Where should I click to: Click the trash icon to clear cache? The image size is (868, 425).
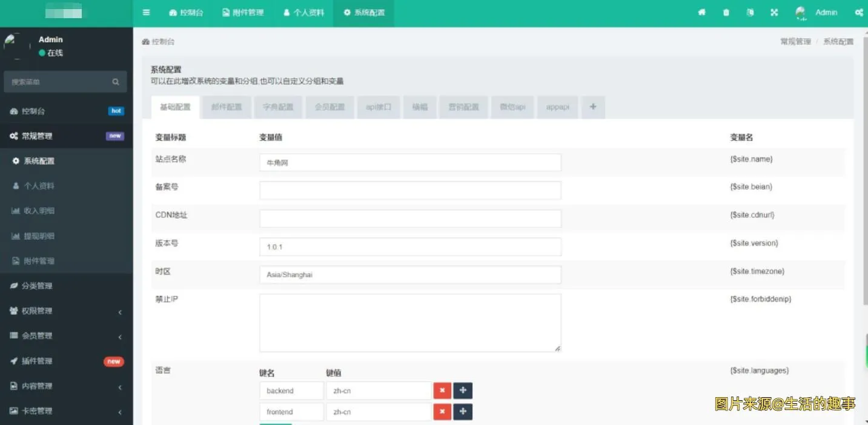(x=726, y=12)
